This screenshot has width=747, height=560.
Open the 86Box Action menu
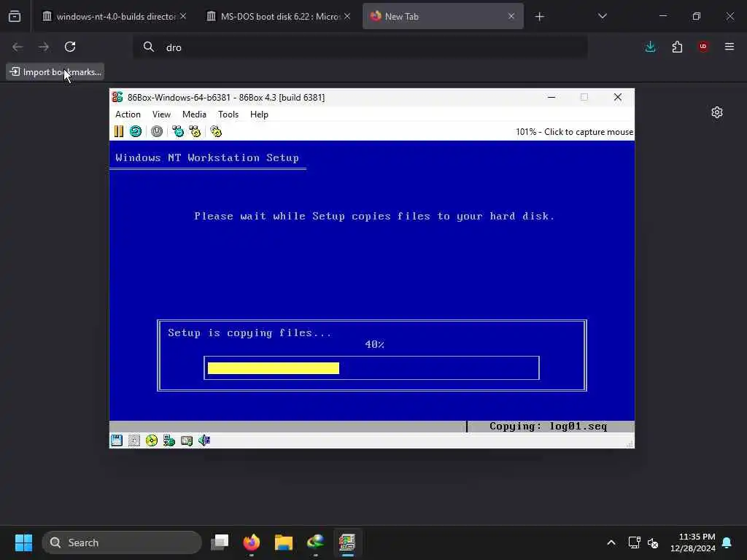pyautogui.click(x=128, y=114)
